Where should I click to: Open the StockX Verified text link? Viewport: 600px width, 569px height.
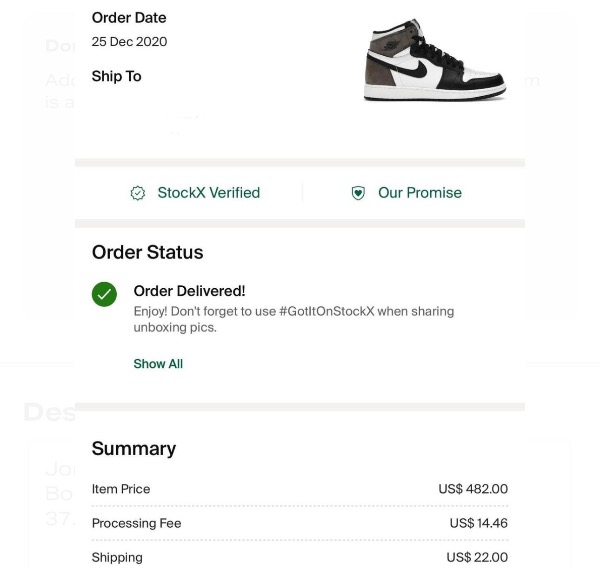[x=208, y=193]
